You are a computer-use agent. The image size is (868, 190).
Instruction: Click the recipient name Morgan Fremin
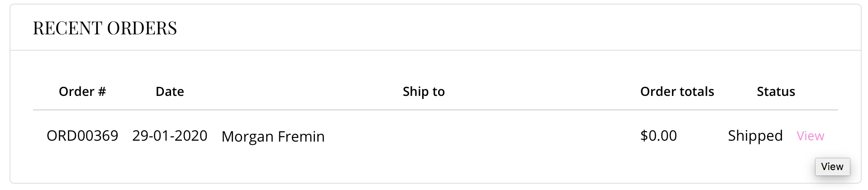[x=273, y=137]
